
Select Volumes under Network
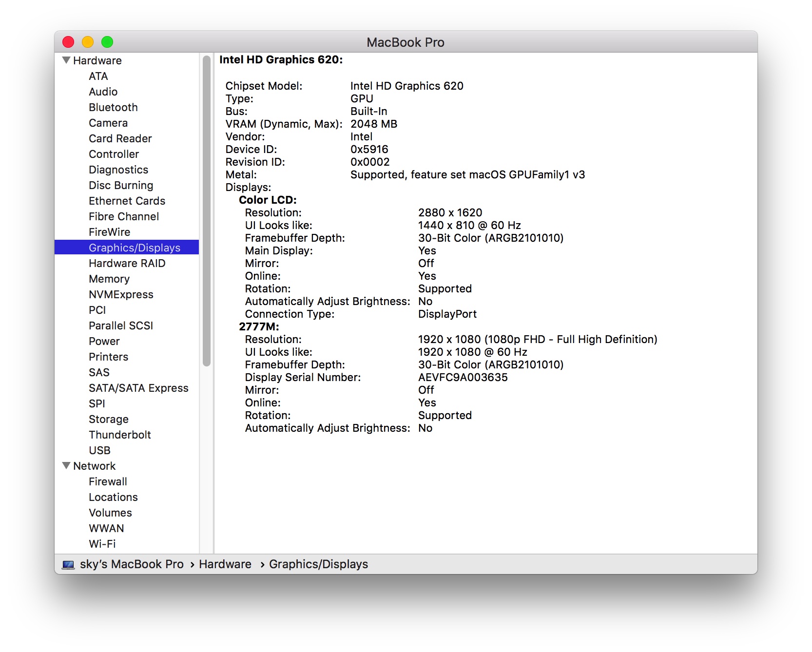click(x=110, y=513)
